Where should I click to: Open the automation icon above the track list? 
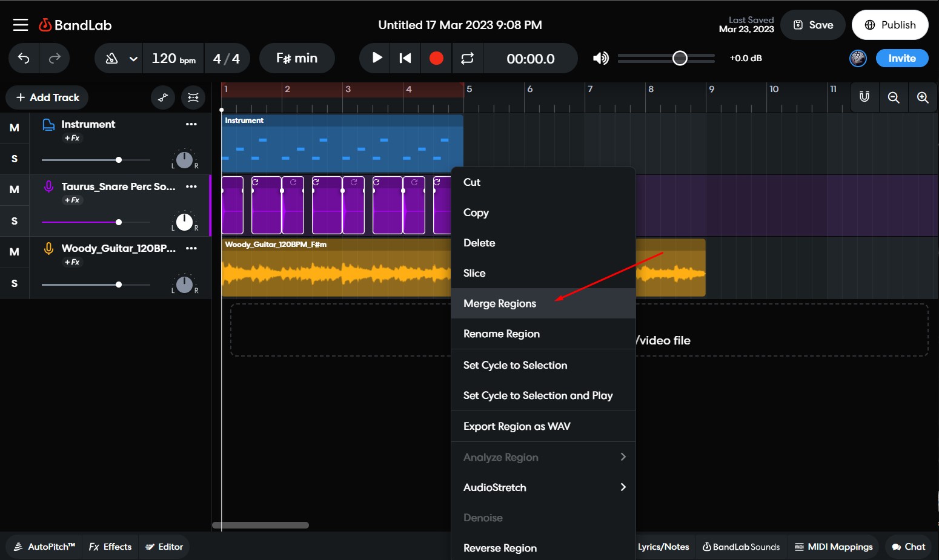pos(162,97)
